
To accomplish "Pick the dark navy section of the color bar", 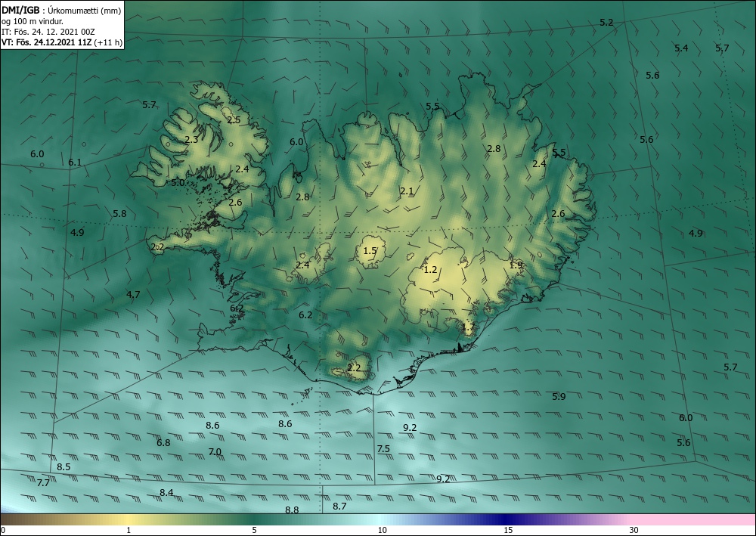I will (503, 519).
